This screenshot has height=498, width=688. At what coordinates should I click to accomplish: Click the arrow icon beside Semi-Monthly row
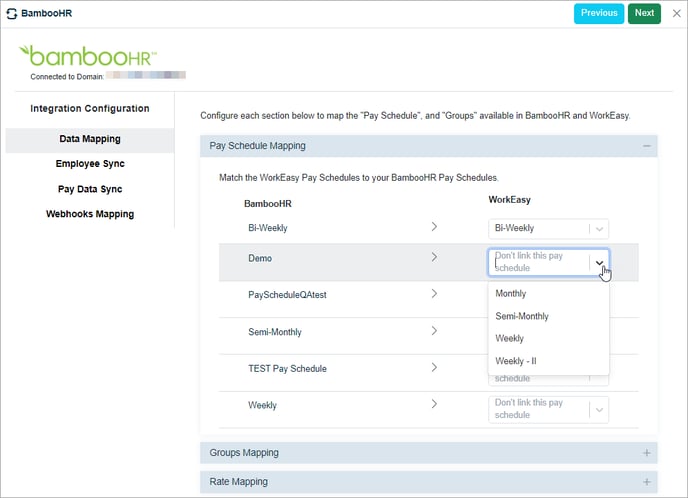[434, 331]
